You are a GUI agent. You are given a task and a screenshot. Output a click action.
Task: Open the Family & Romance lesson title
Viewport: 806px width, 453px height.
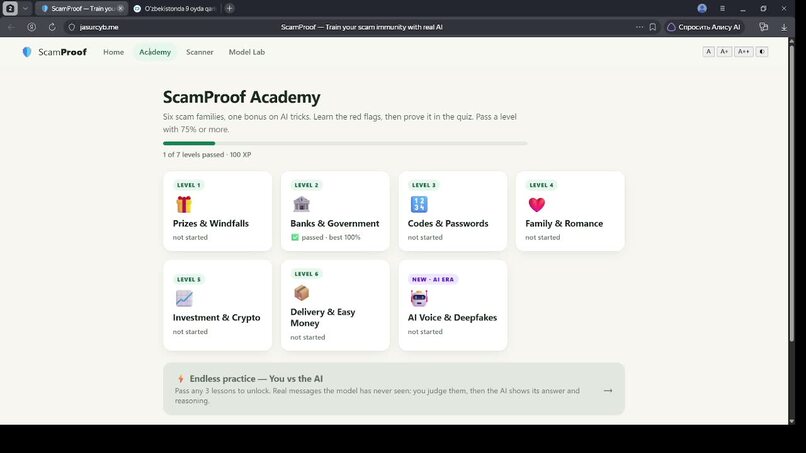[564, 224]
